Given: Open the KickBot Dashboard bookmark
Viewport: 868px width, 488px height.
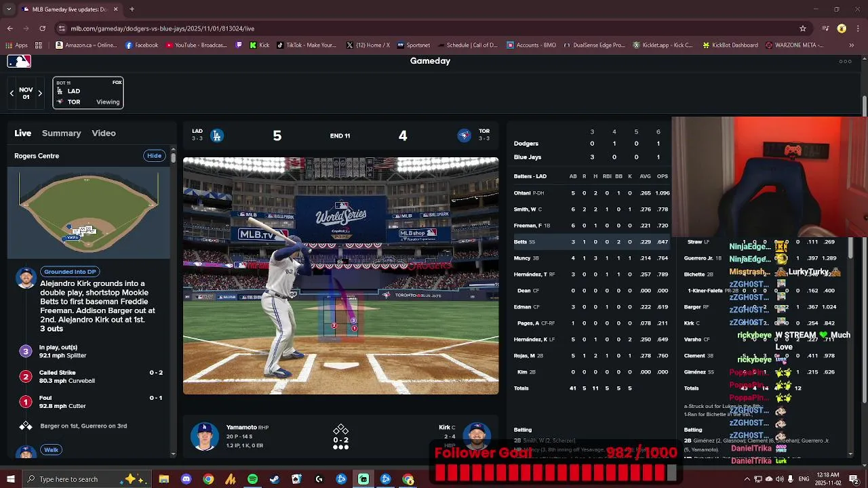Looking at the screenshot, I should coord(730,45).
